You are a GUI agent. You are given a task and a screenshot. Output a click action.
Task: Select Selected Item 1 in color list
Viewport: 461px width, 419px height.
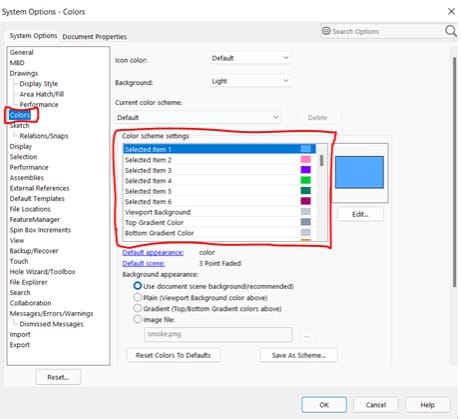point(219,149)
